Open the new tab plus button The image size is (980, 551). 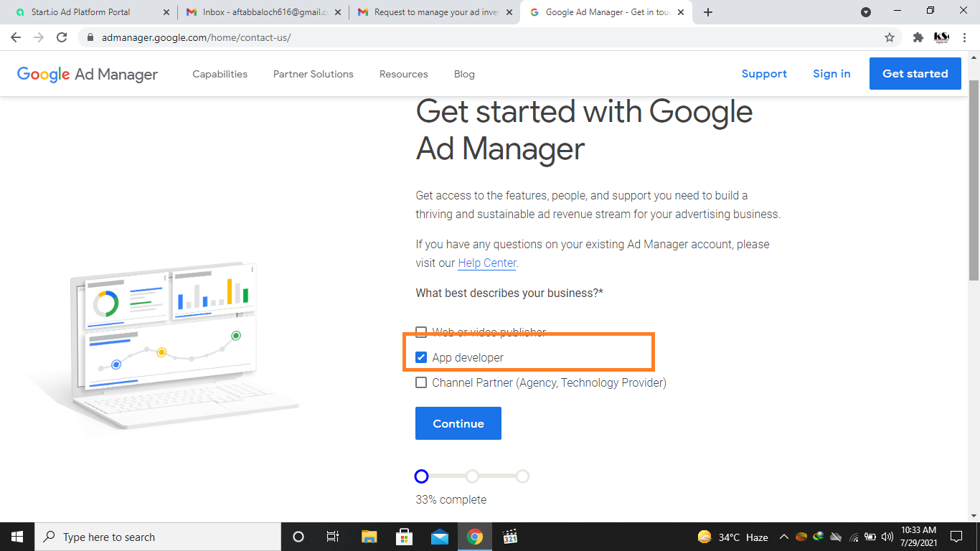click(708, 12)
